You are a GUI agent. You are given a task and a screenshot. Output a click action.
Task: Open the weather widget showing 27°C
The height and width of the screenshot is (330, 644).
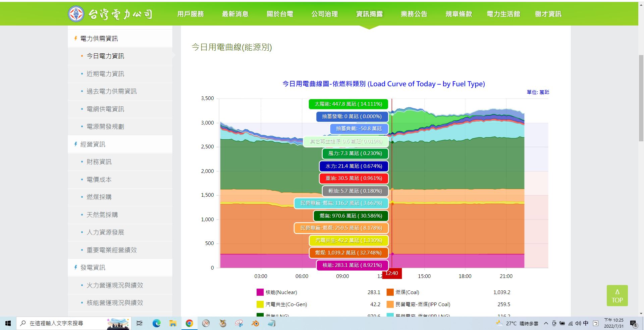[x=517, y=323]
